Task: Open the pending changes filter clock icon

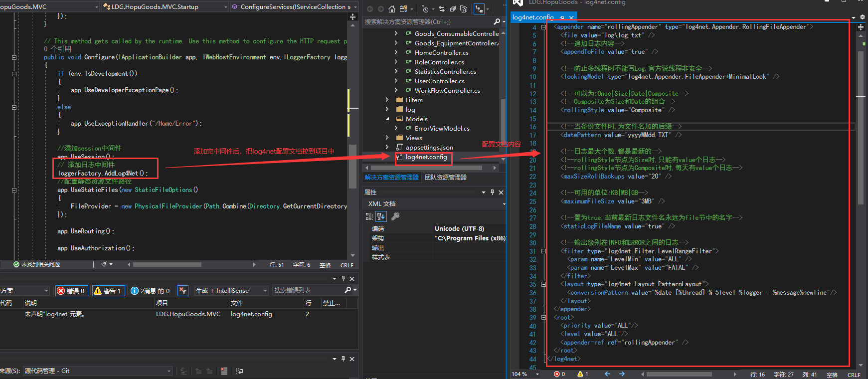Action: pyautogui.click(x=425, y=9)
